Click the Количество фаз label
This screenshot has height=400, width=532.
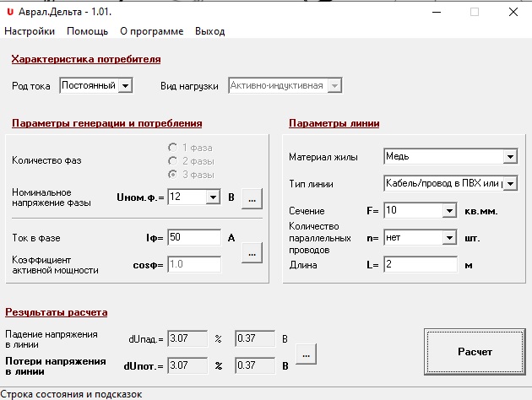[x=46, y=160]
